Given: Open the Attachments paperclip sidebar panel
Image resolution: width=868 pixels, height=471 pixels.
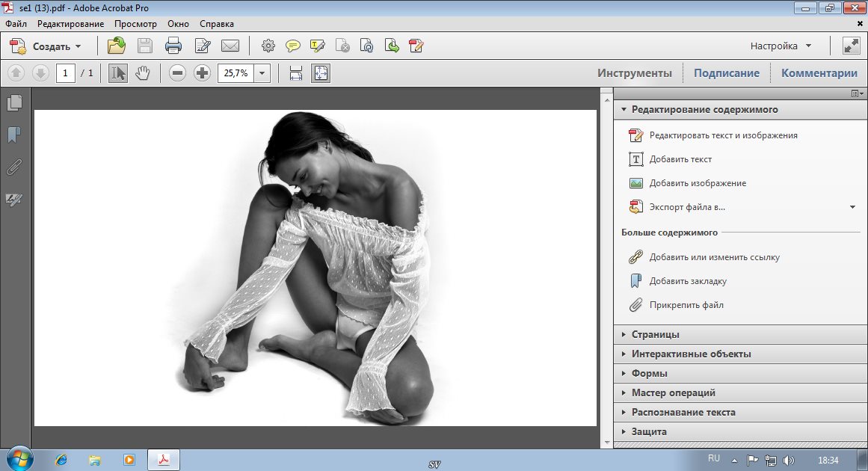Looking at the screenshot, I should pos(13,167).
